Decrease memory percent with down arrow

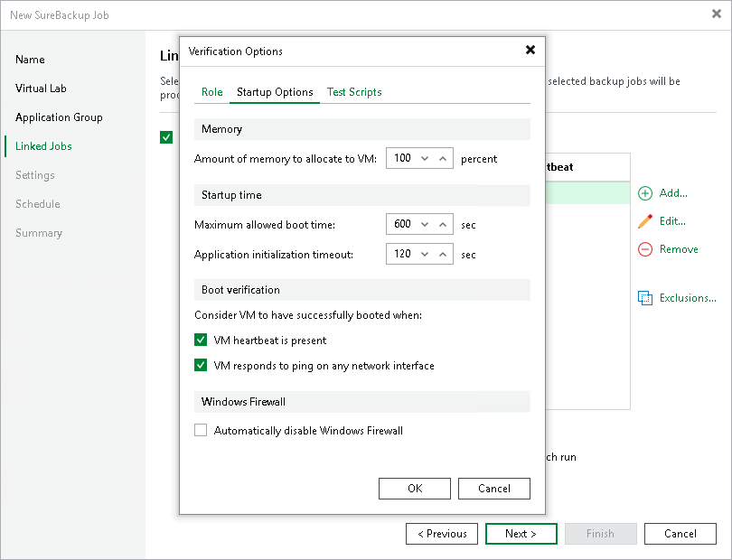tap(425, 159)
